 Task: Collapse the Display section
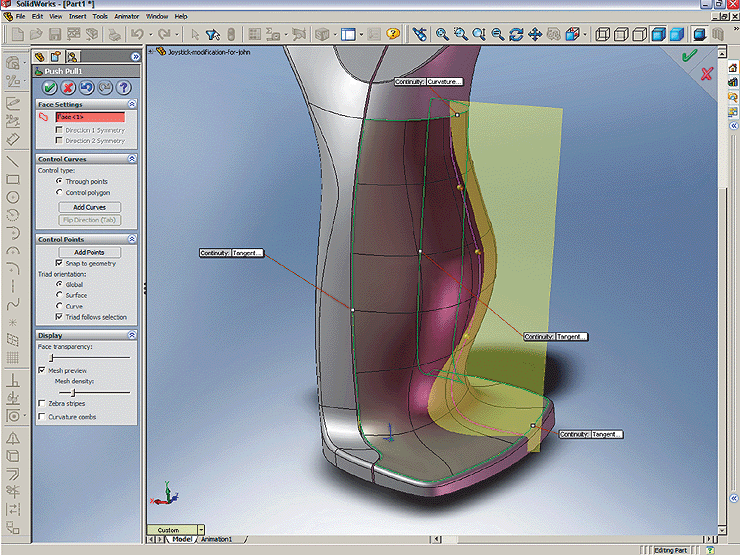[x=132, y=335]
